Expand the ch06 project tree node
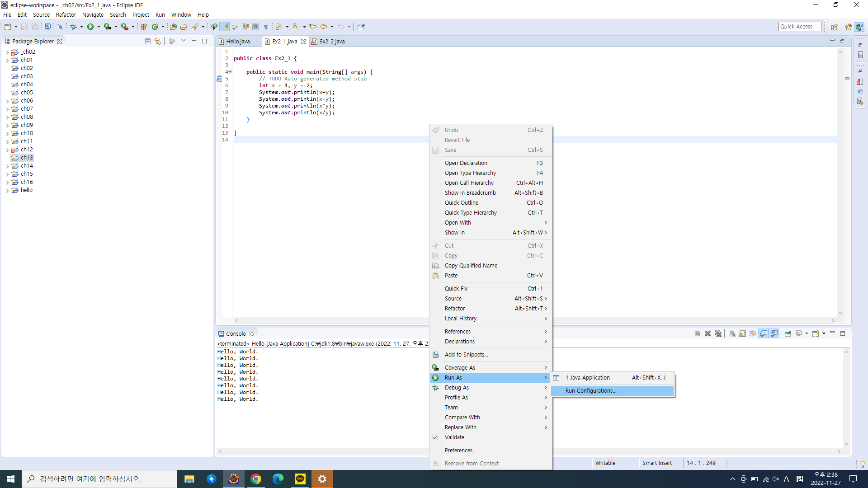The width and height of the screenshot is (868, 488). tap(8, 101)
